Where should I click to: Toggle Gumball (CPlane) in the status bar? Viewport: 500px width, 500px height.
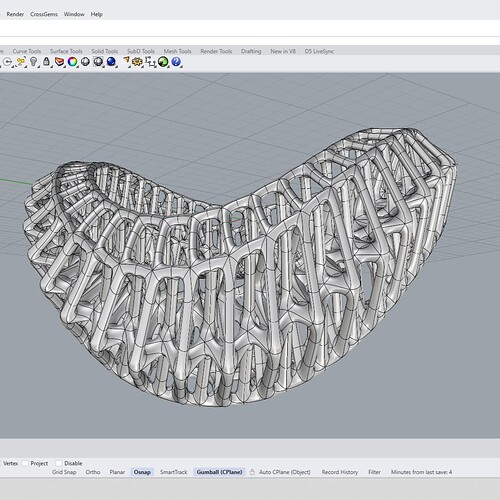click(x=219, y=472)
